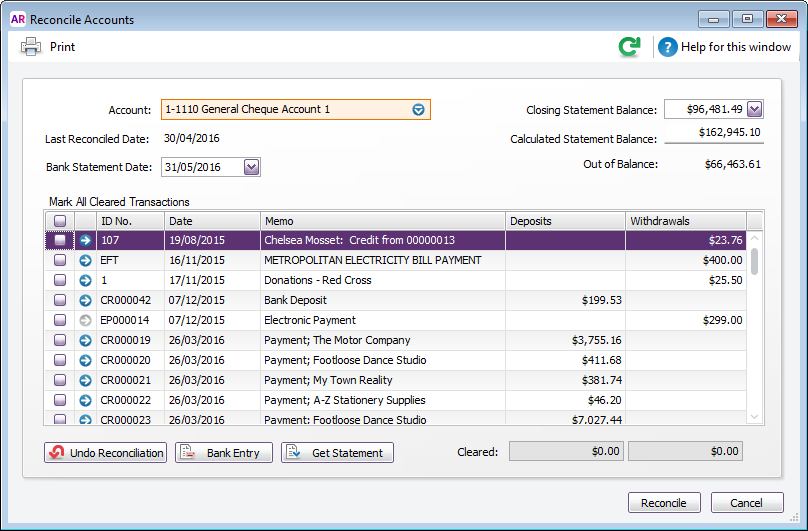Screen dimensions: 808x531
Task: Open the Closing Statement Balance dropdown
Action: point(754,109)
